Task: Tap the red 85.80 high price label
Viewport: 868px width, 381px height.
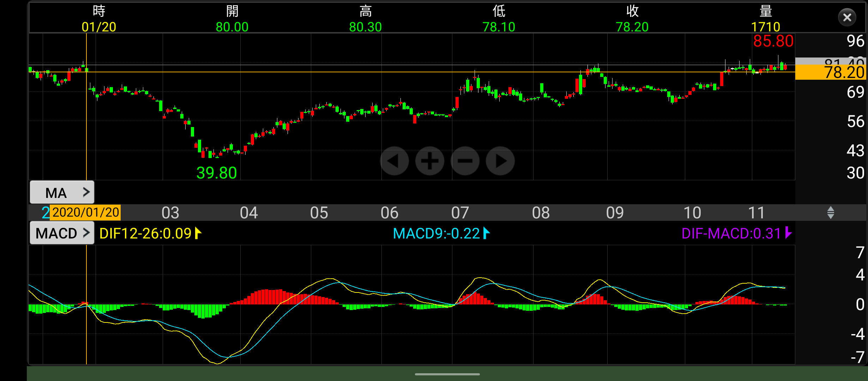Action: [773, 41]
